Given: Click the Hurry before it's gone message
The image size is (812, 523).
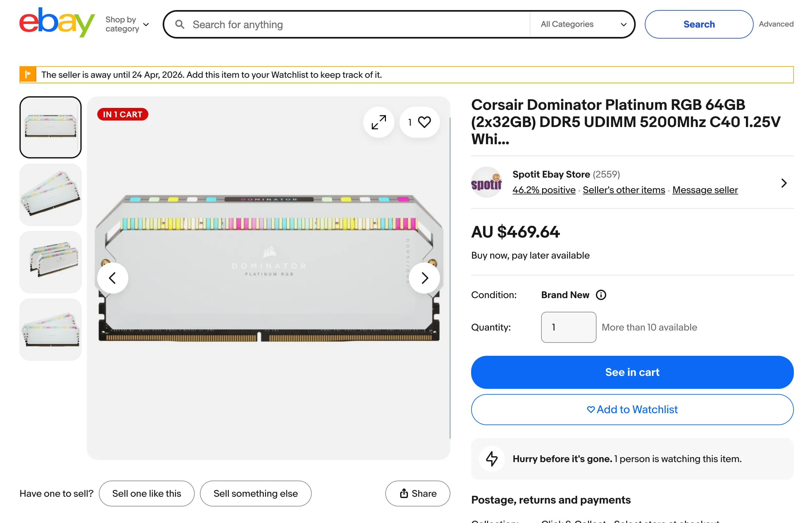Looking at the screenshot, I should (x=627, y=459).
